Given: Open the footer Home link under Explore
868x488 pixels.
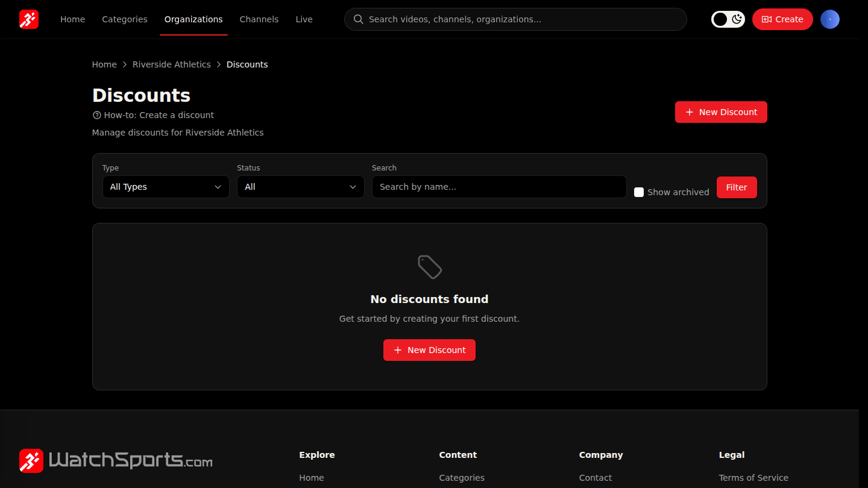Looking at the screenshot, I should (x=312, y=478).
